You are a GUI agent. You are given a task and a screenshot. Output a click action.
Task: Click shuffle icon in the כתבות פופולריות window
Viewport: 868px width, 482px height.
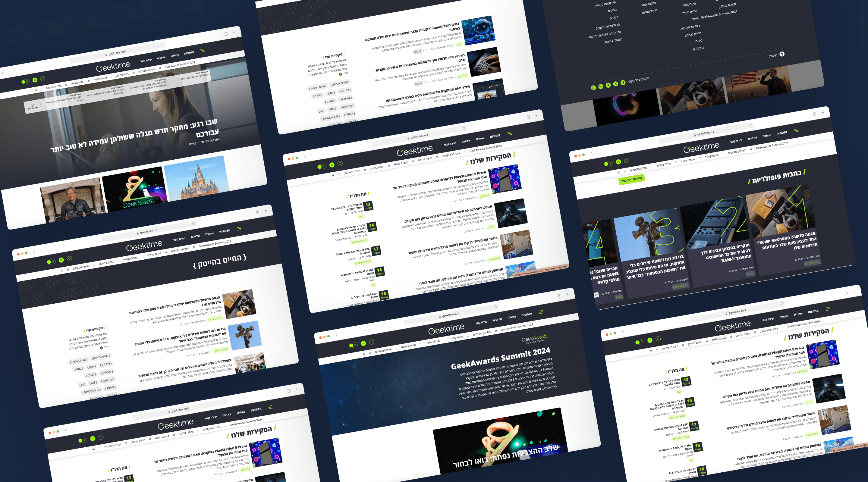[619, 162]
